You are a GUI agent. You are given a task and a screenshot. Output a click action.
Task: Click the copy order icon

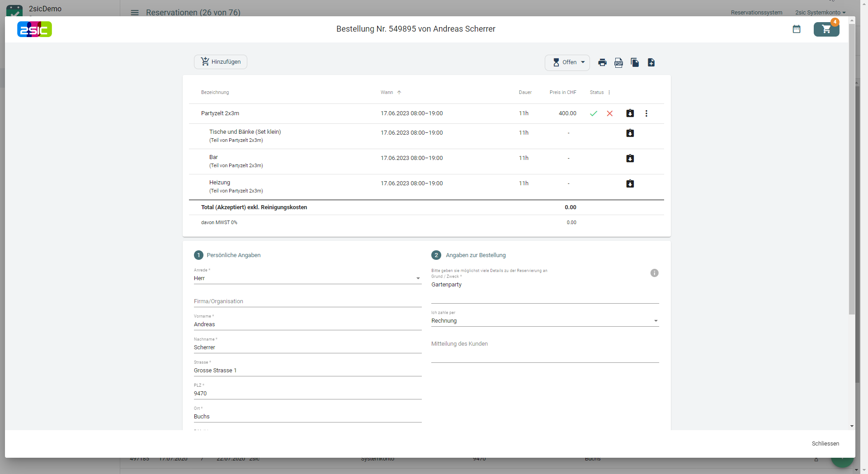[635, 62]
